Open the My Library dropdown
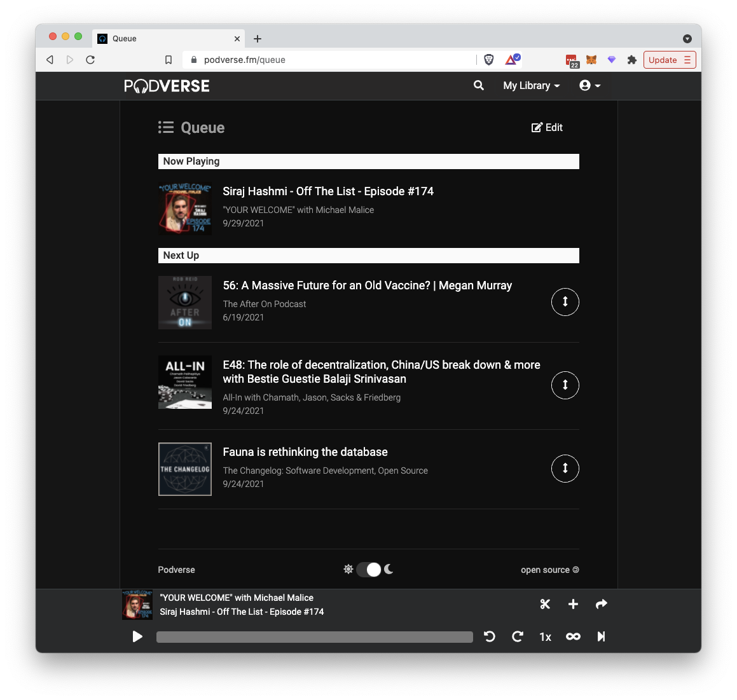 (530, 85)
